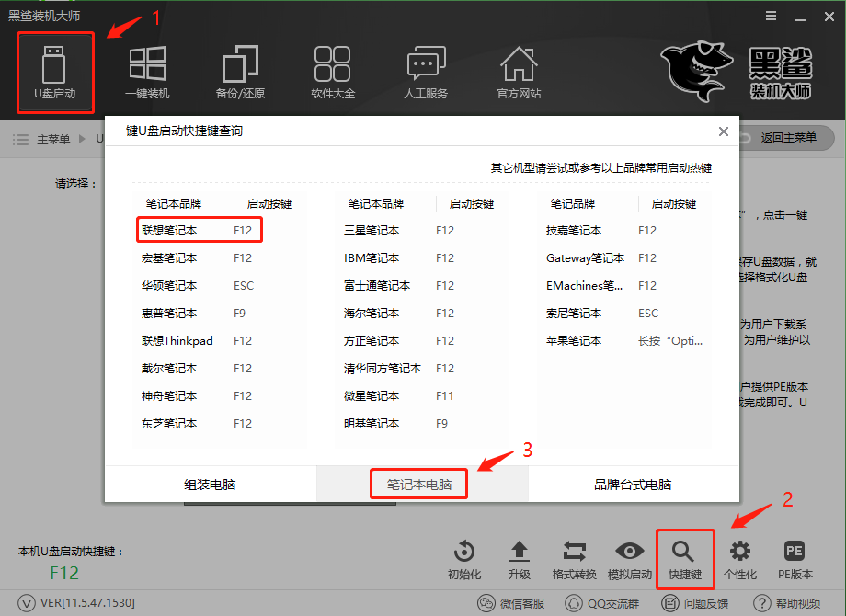Launch 模拟启动 boot simulation
The width and height of the screenshot is (846, 616).
(x=630, y=559)
